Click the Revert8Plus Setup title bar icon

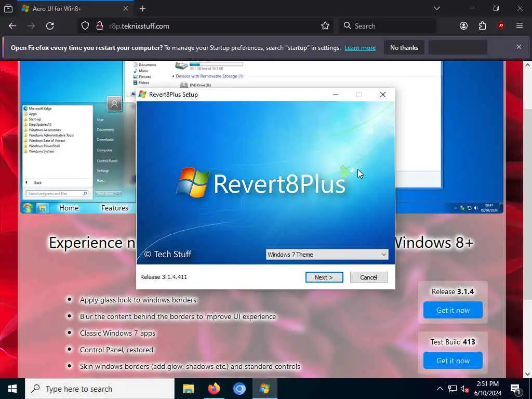(x=142, y=95)
